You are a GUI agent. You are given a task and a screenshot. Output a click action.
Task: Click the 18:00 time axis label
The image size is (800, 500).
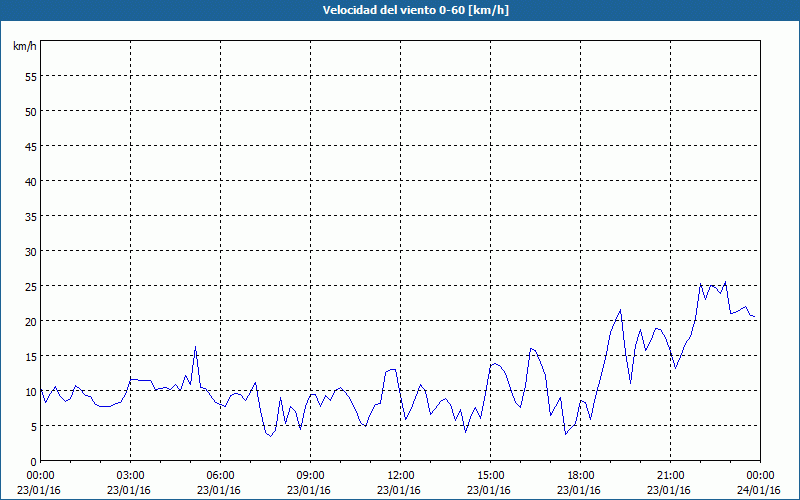tap(581, 476)
